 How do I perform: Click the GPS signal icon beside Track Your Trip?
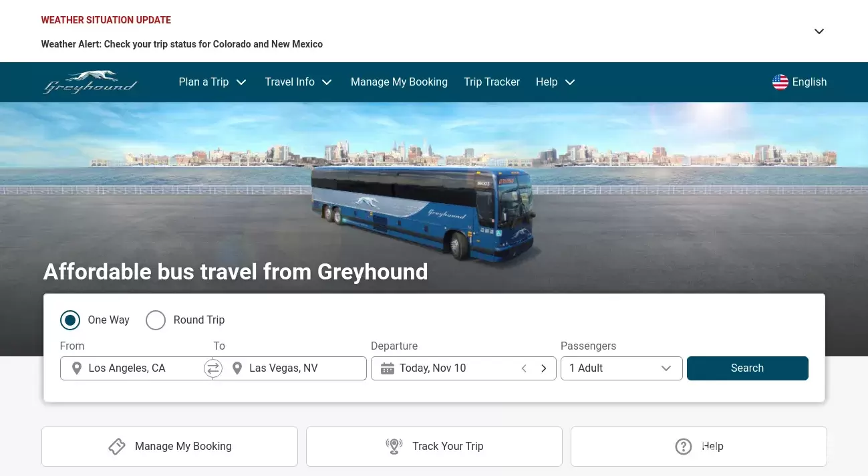(394, 447)
